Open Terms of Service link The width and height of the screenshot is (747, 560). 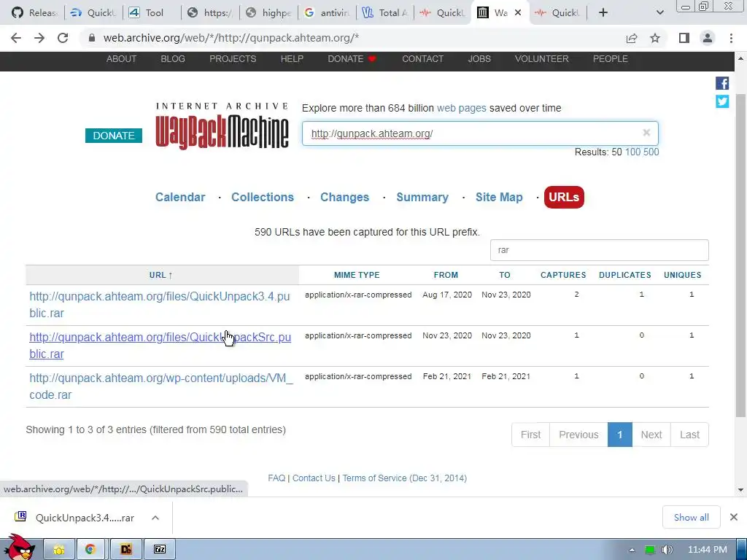(x=404, y=478)
